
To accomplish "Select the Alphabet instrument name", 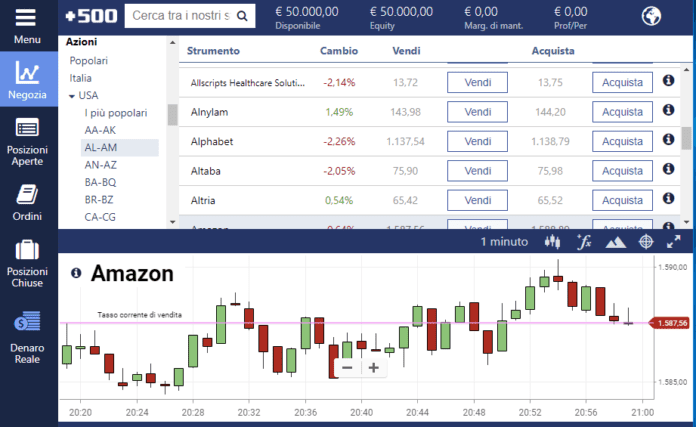I will pyautogui.click(x=212, y=142).
